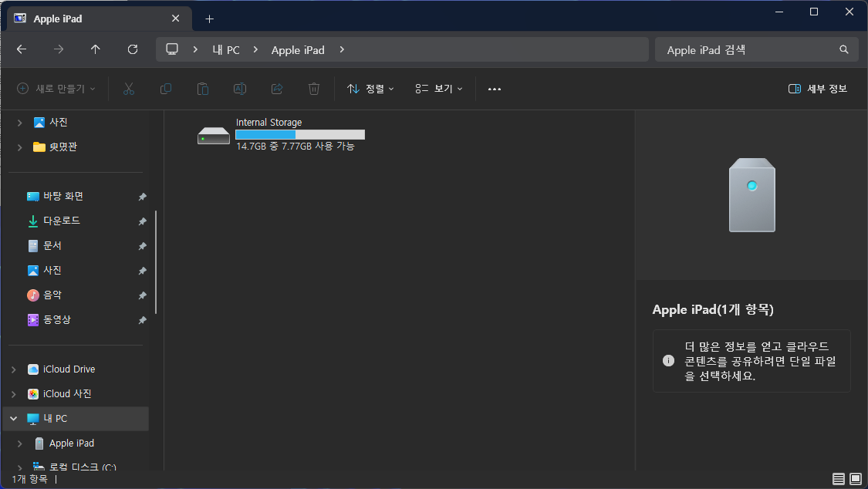The height and width of the screenshot is (489, 868).
Task: Unpin 음악 using its pin icon
Action: (142, 295)
